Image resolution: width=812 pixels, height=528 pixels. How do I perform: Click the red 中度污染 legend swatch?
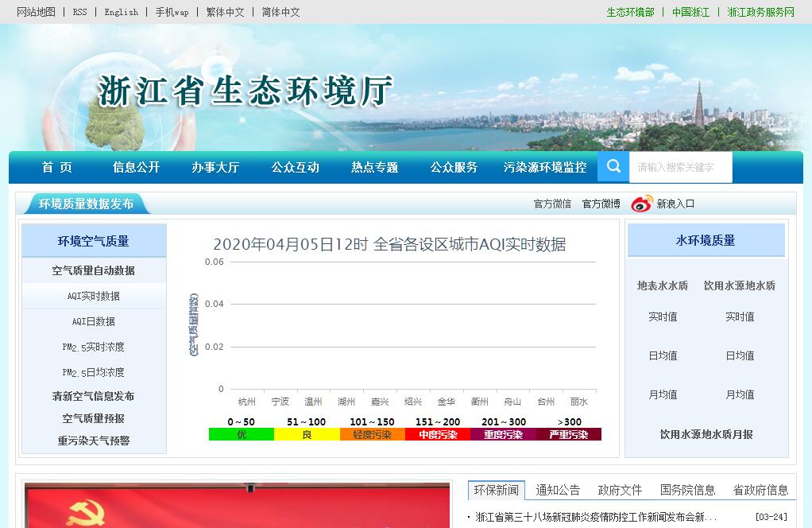pyautogui.click(x=438, y=434)
